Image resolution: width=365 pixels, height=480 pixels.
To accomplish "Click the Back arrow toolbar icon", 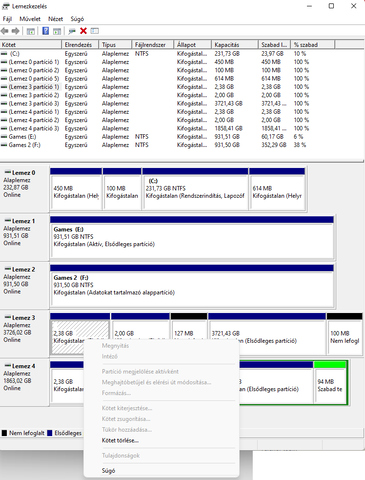I will [5, 31].
